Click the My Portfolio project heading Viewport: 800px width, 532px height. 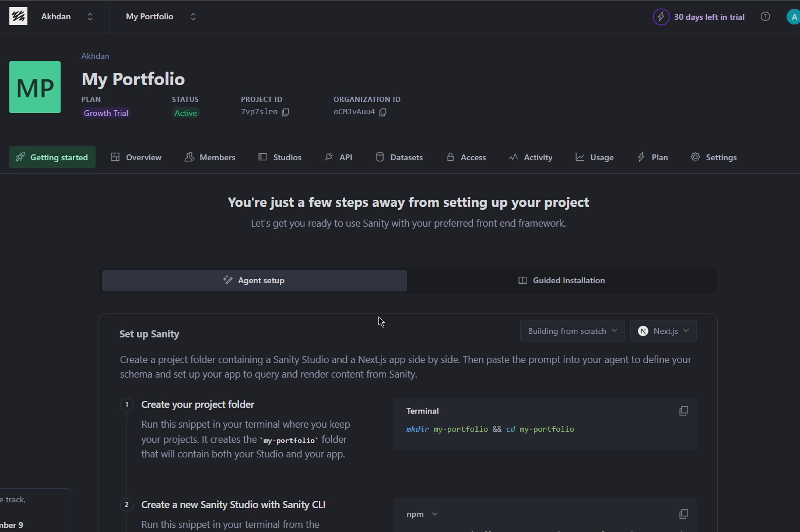[x=133, y=79]
